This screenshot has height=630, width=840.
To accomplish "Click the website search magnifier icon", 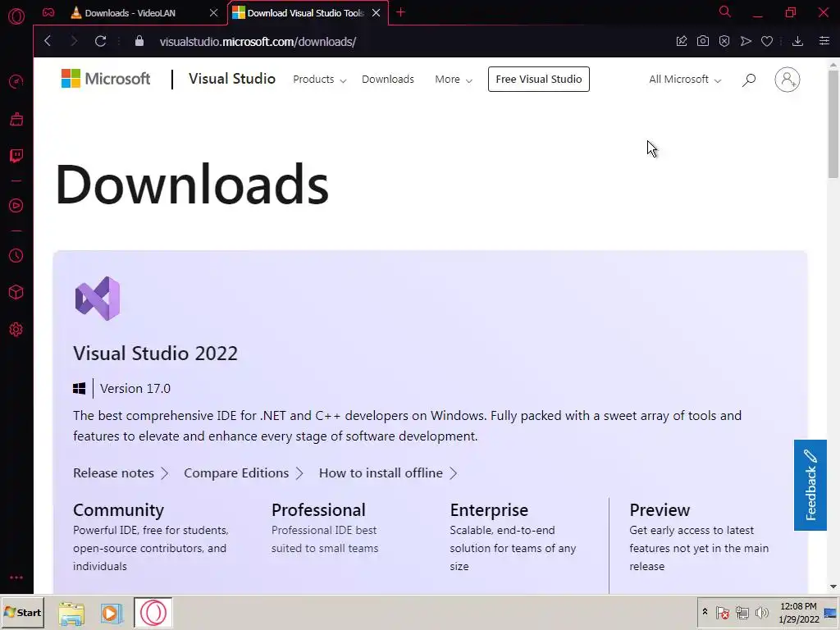I will point(749,80).
